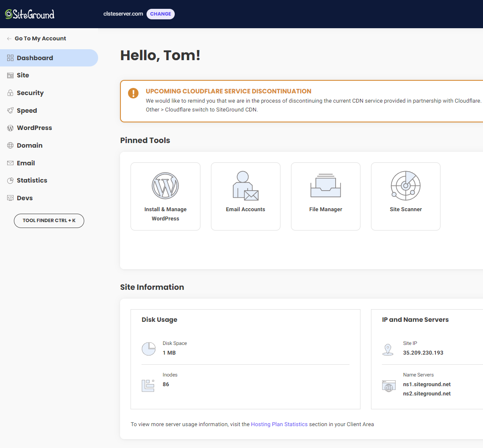The image size is (483, 448).
Task: Click the Email Accounts person-envelope icon
Action: tap(246, 186)
